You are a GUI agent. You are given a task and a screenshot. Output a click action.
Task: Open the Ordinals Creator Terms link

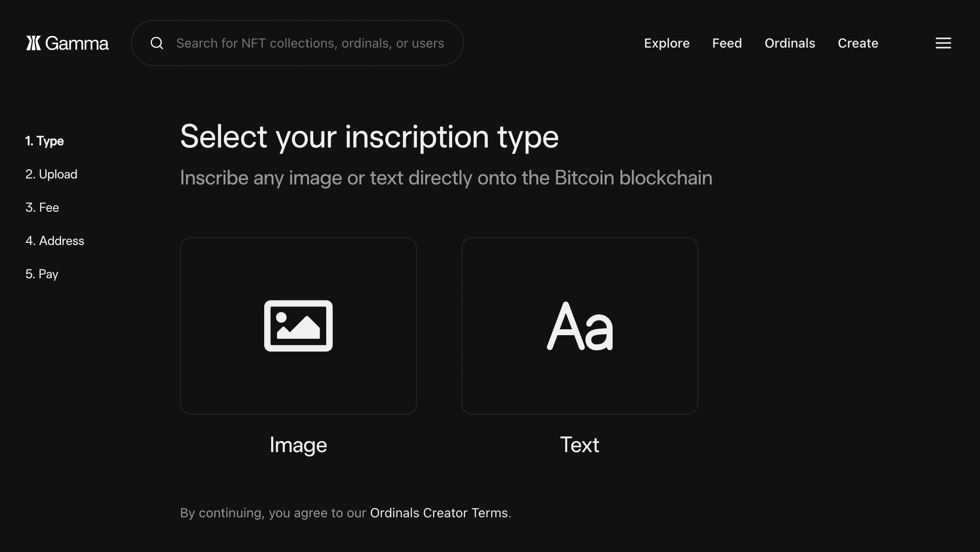[x=439, y=513]
